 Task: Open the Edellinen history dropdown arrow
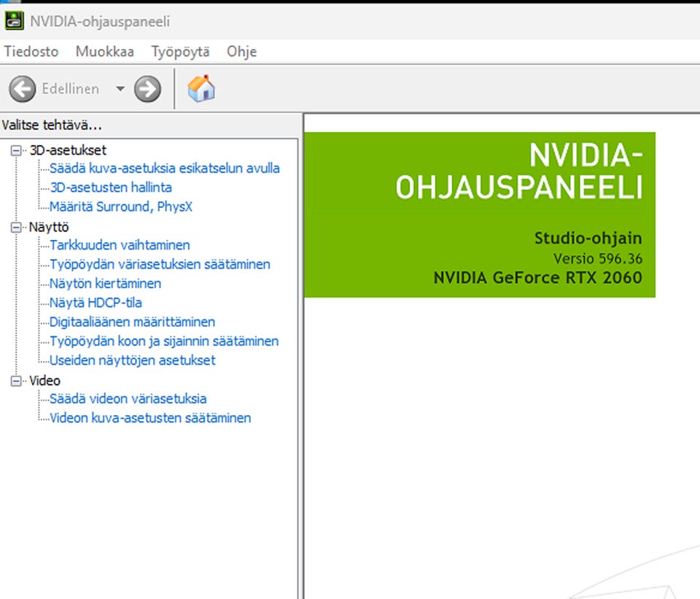(120, 88)
